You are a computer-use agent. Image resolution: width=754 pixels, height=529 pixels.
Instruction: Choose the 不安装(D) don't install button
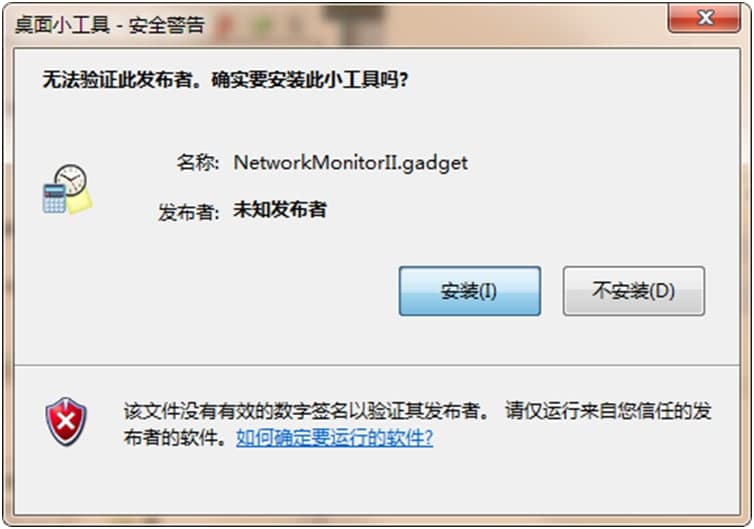[x=634, y=291]
